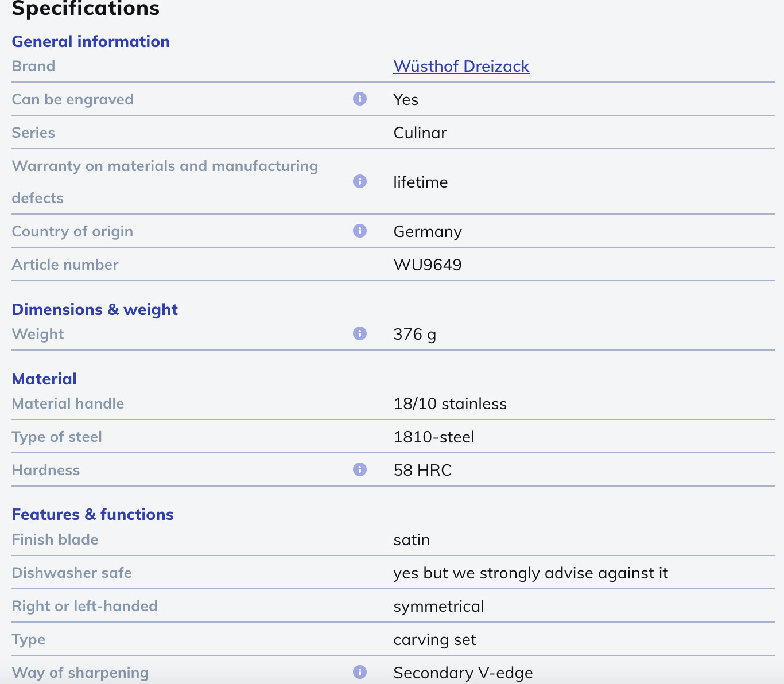Click the 'Dimensions & weight' heading
Viewport: 784px width, 684px height.
click(x=95, y=309)
